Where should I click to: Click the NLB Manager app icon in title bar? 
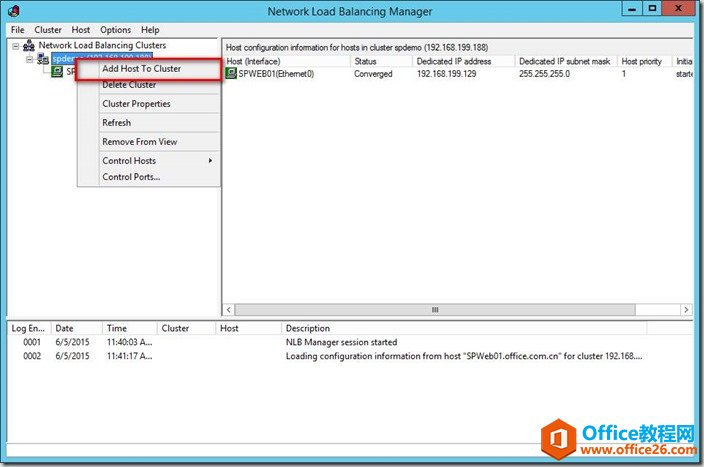pyautogui.click(x=14, y=11)
